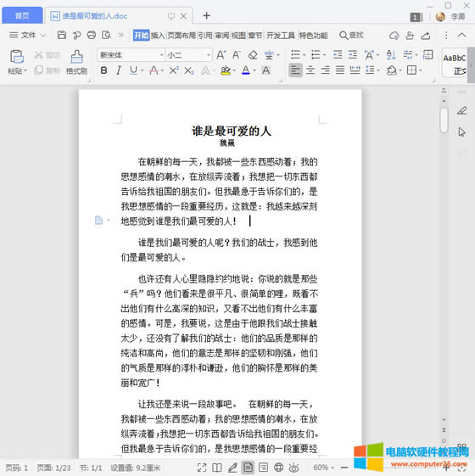The height and width of the screenshot is (476, 475).
Task: Click the vertical scrollbar thumb
Action: pyautogui.click(x=444, y=120)
